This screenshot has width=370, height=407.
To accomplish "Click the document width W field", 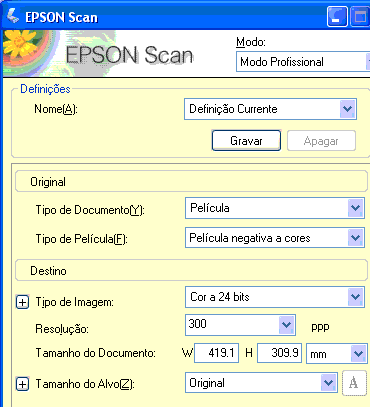I will click(x=217, y=353).
